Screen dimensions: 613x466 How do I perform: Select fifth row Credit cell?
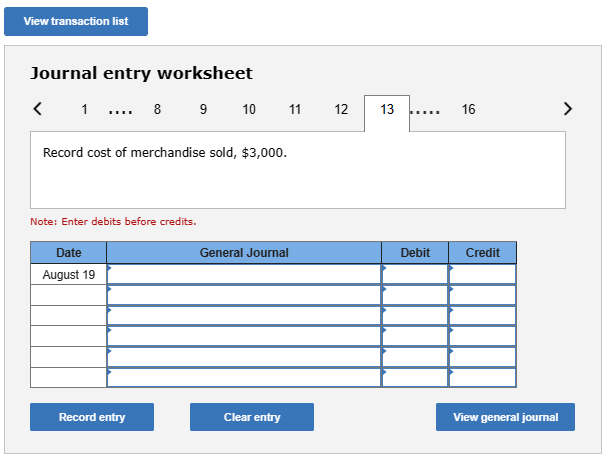(x=482, y=357)
